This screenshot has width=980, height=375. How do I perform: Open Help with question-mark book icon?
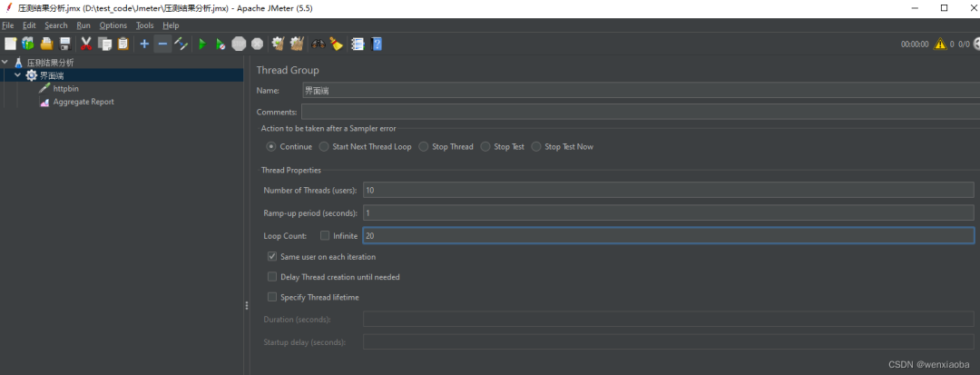click(377, 44)
